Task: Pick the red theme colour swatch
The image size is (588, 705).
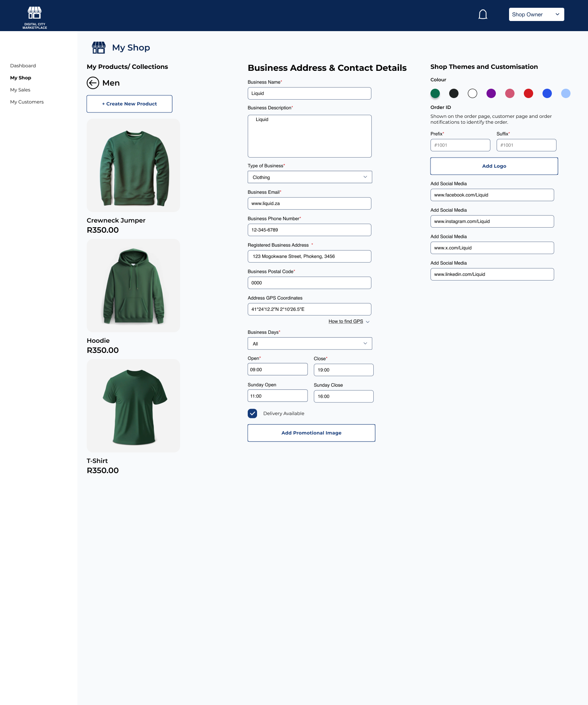Action: click(x=528, y=93)
